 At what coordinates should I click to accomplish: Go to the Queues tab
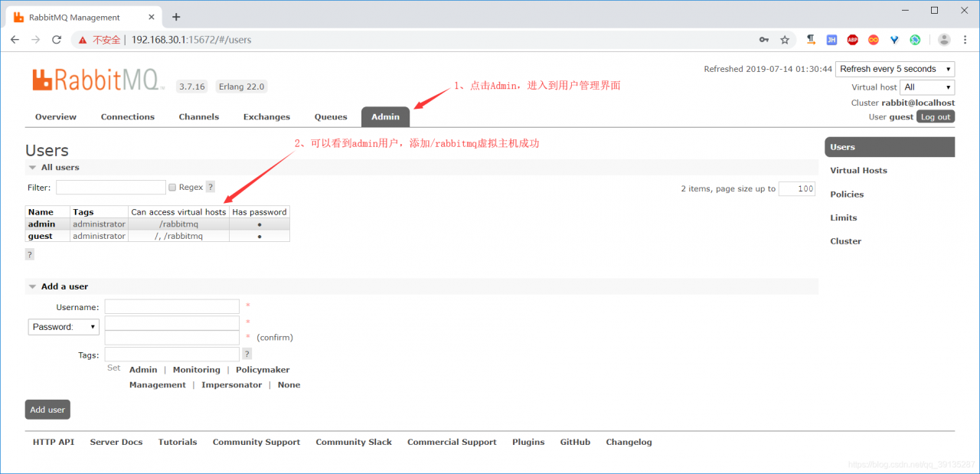pyautogui.click(x=331, y=117)
